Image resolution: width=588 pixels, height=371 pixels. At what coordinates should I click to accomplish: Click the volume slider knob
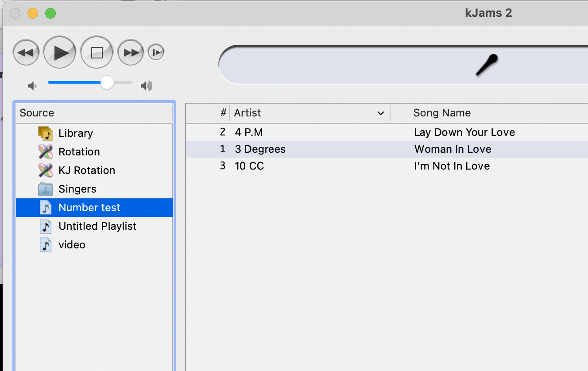coord(107,82)
